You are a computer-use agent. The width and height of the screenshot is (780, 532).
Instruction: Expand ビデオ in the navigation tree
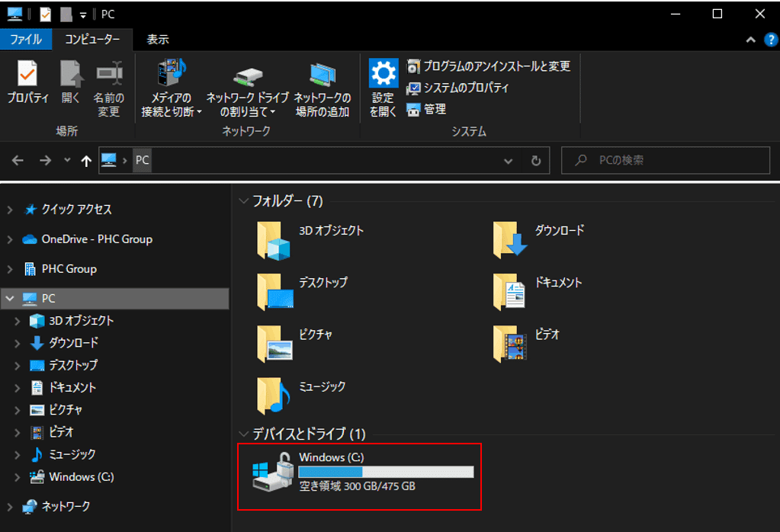tap(17, 433)
